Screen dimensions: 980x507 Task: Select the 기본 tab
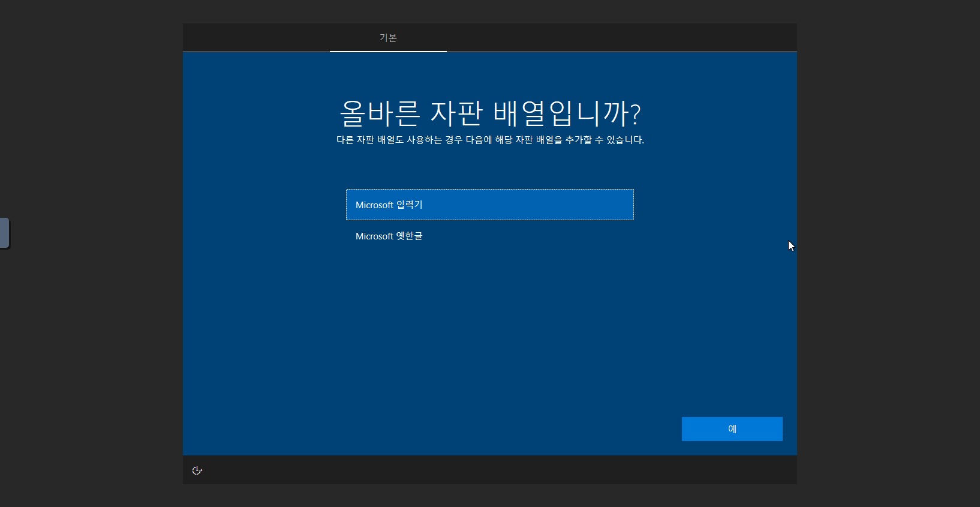[388, 38]
